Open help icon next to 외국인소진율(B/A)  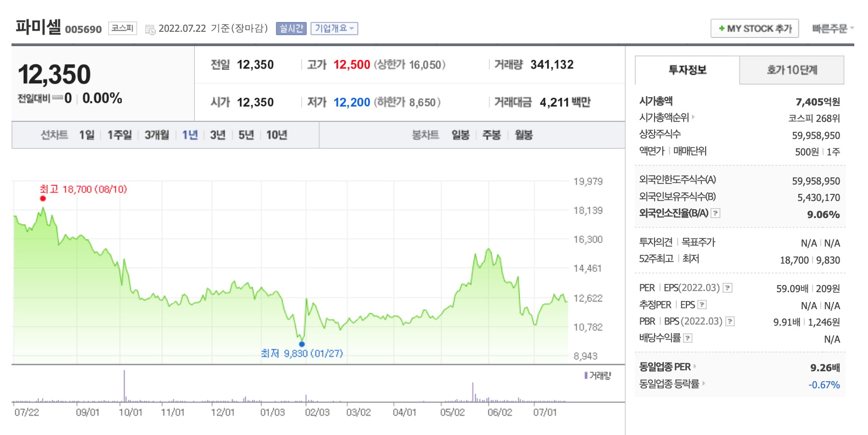coord(715,213)
